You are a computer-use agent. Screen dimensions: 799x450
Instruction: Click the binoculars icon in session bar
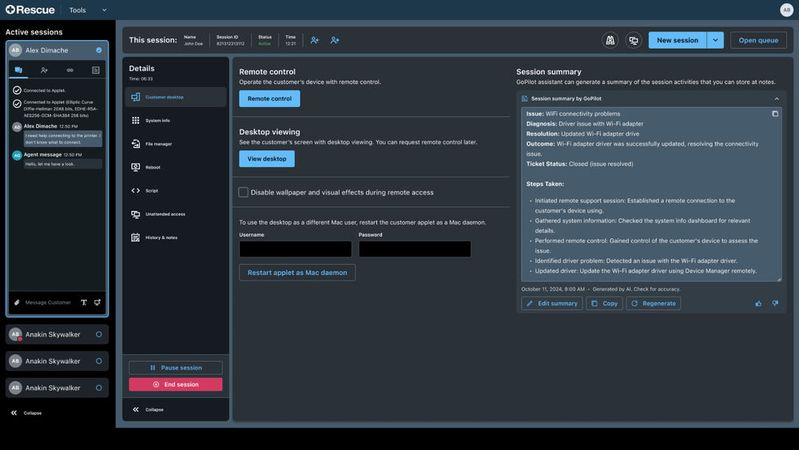610,40
